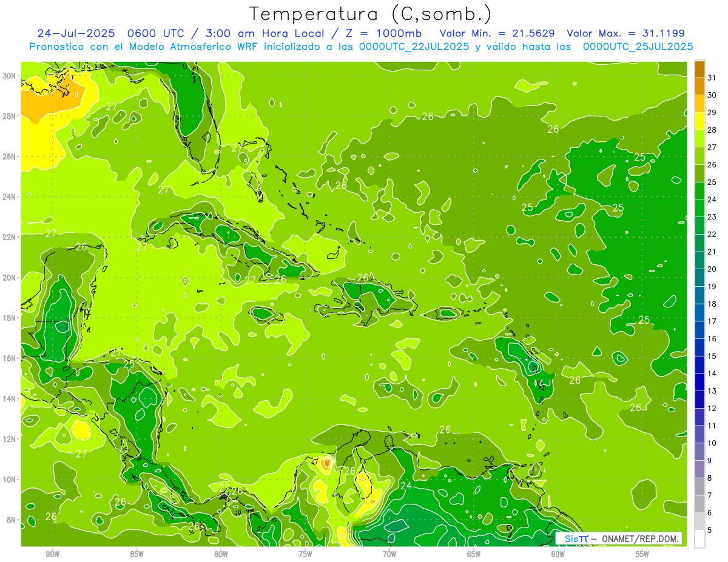This screenshot has width=728, height=562.
Task: Click the "10N" latitude axis label
Action: pos(10,480)
